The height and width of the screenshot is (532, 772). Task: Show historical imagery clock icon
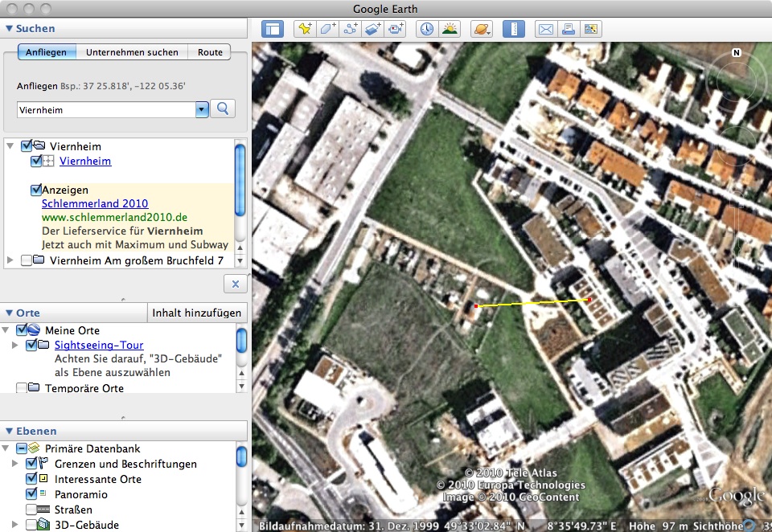pos(427,29)
